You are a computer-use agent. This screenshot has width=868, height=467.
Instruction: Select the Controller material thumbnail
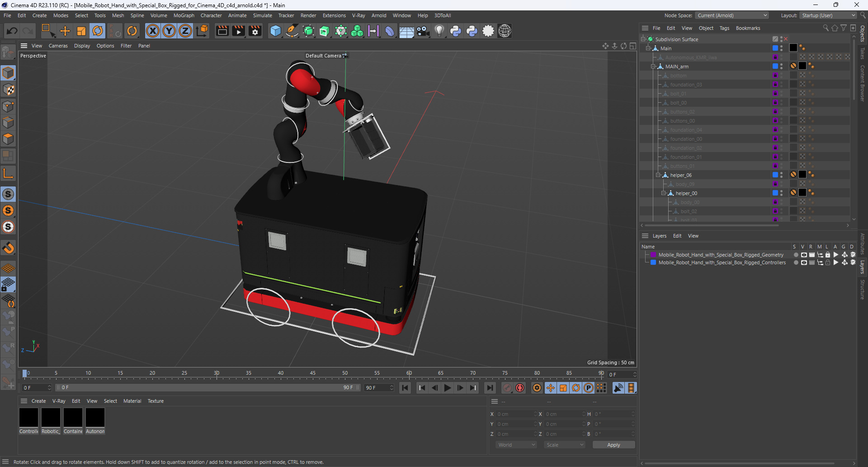tap(29, 417)
